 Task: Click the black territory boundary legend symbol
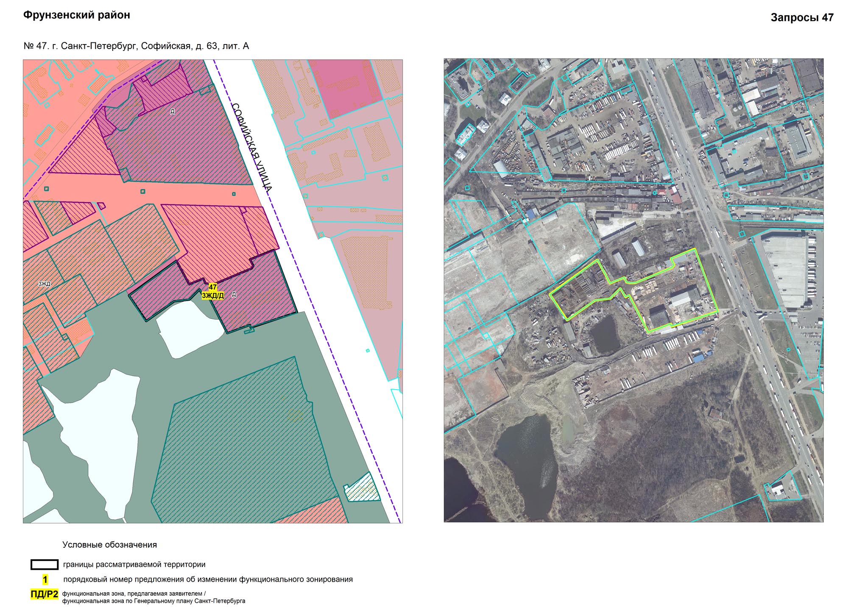pos(45,564)
